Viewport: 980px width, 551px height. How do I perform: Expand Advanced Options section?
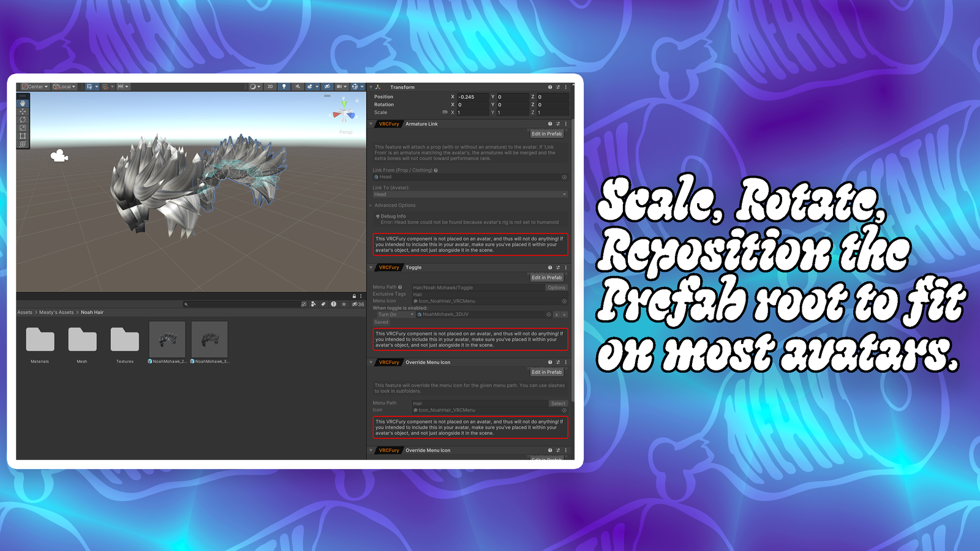click(394, 206)
